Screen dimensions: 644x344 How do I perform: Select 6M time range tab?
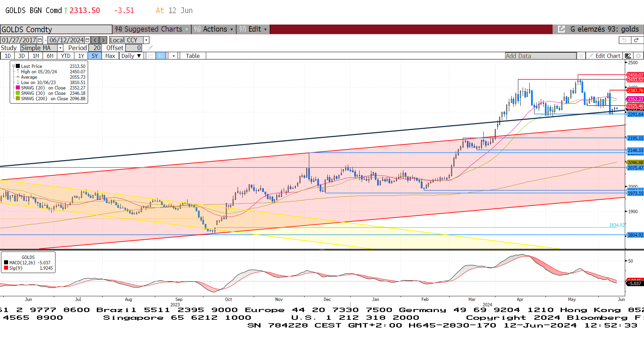[x=50, y=56]
